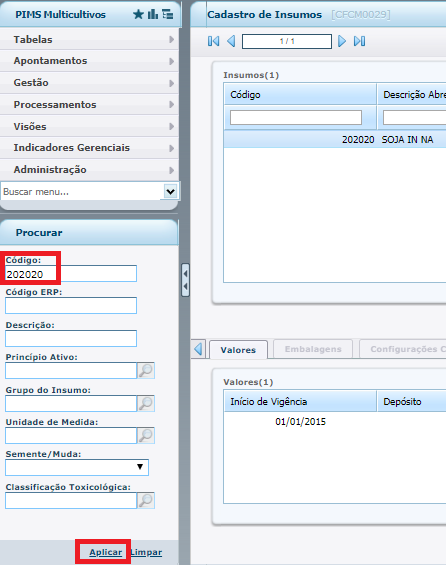Screen dimensions: 446x565
Task: Go to previous record arrow
Action: point(231,41)
